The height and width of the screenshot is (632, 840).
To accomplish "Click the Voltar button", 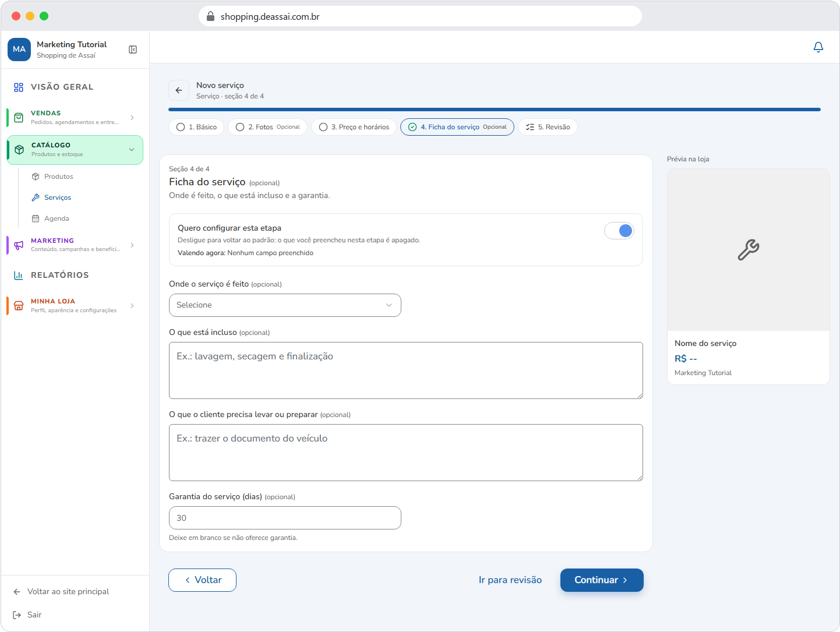I will (x=203, y=580).
